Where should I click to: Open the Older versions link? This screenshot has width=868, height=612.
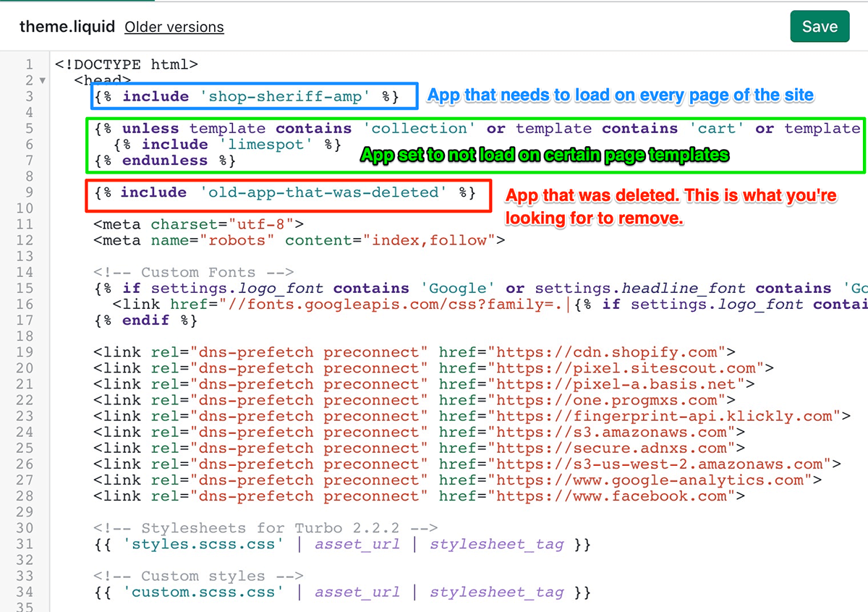click(x=174, y=27)
